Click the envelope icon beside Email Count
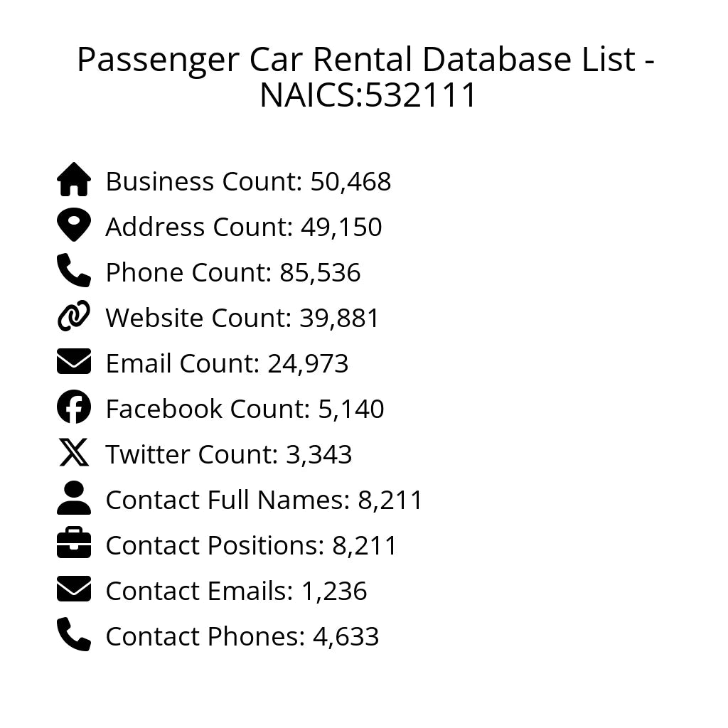Viewport: 728px width, 728px height. 74,362
